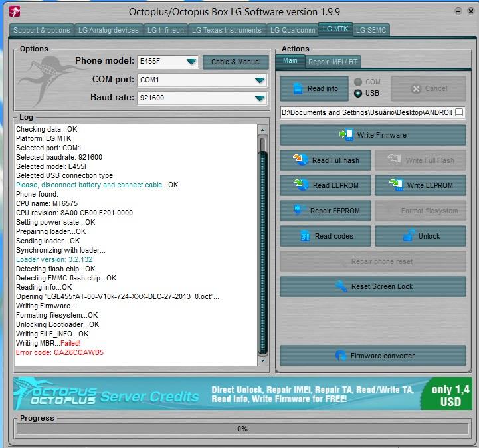Image resolution: width=479 pixels, height=448 pixels.
Task: Click the Read Full flash button
Action: (326, 160)
